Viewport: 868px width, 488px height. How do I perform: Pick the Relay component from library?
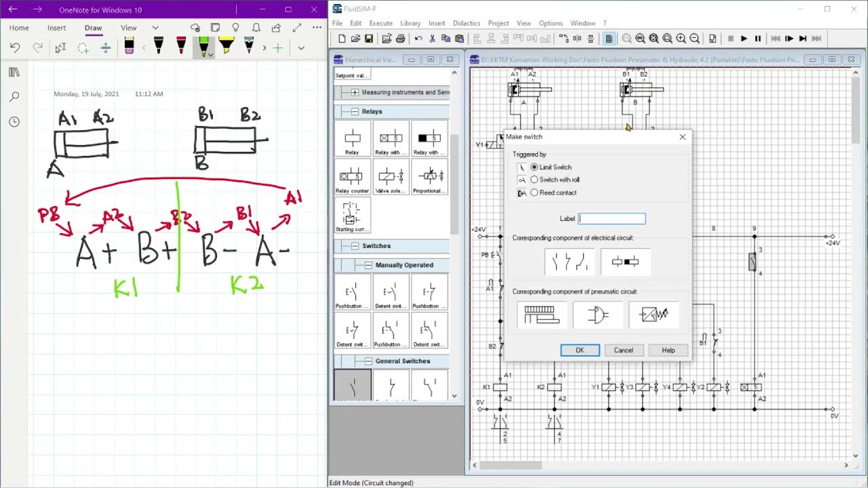pyautogui.click(x=352, y=139)
